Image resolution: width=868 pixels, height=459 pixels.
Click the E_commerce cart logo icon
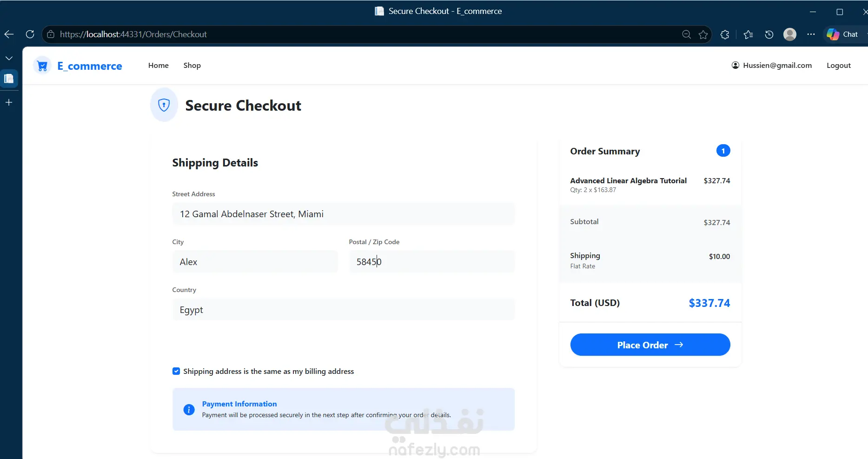point(42,66)
